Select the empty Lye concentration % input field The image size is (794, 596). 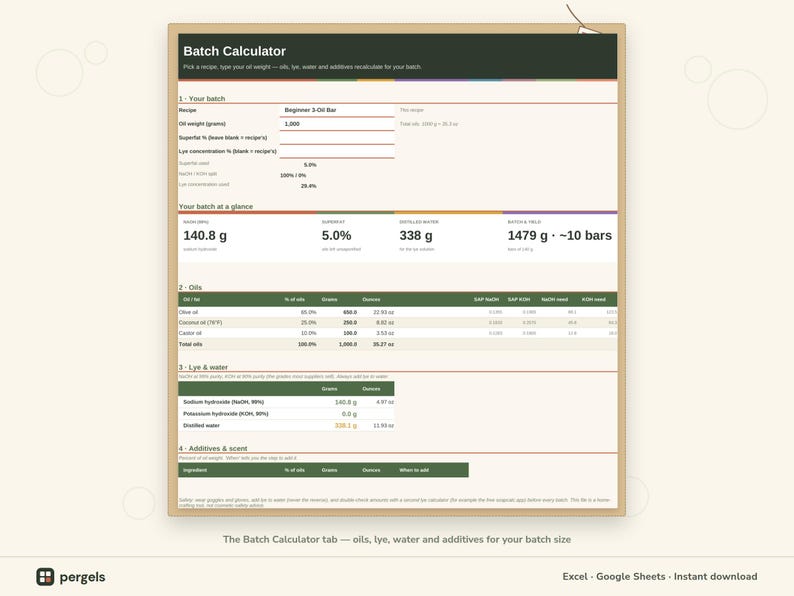coord(337,151)
